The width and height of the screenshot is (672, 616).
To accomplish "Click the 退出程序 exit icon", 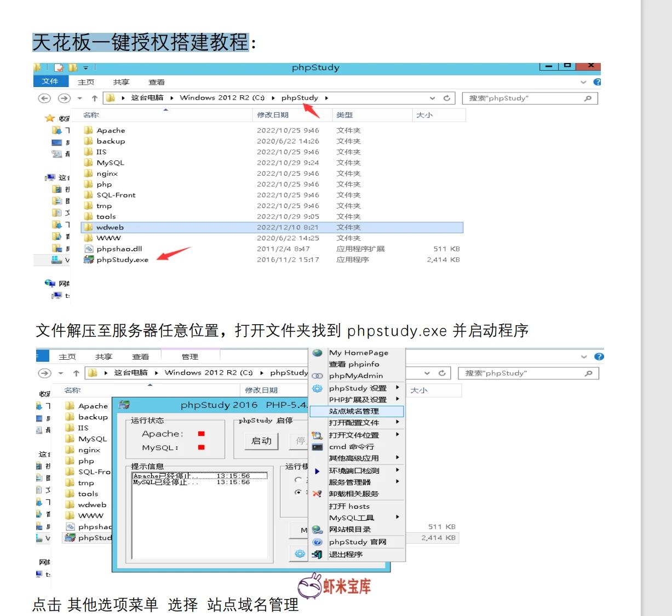I will pyautogui.click(x=317, y=555).
